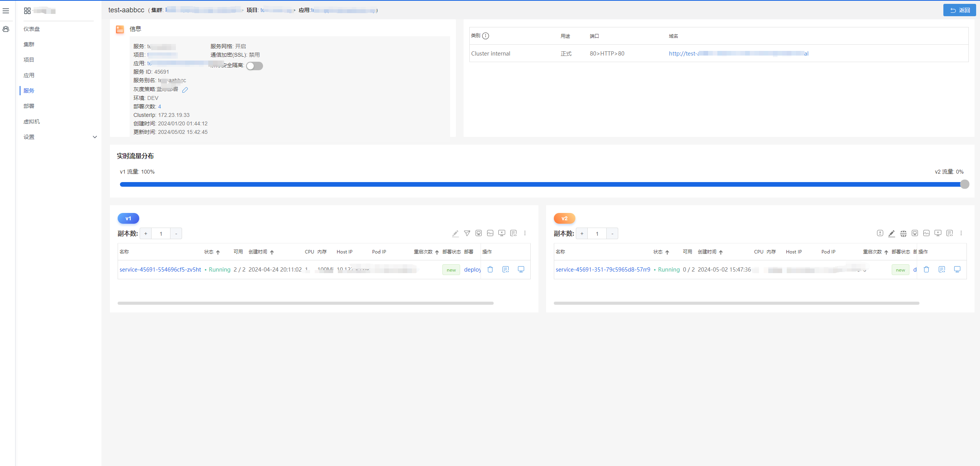Screen dimensions: 980x466
Task: View logs for pod service-45691-554696cf5-zv5ht
Action: (x=506, y=269)
